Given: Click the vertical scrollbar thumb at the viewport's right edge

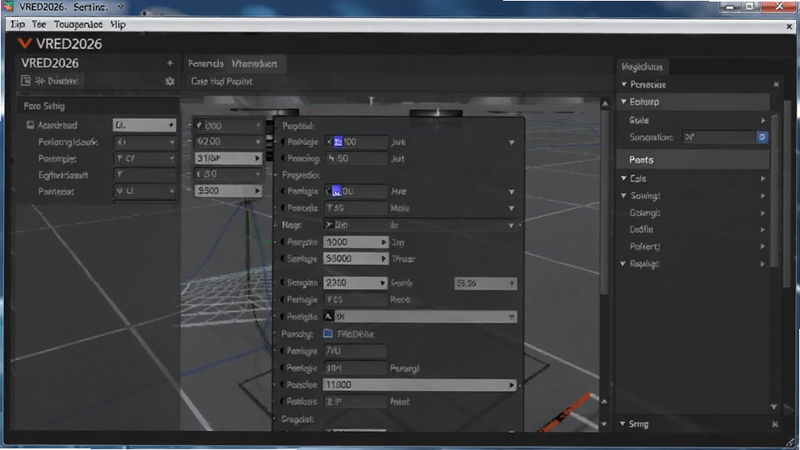Looking at the screenshot, I should (x=605, y=202).
